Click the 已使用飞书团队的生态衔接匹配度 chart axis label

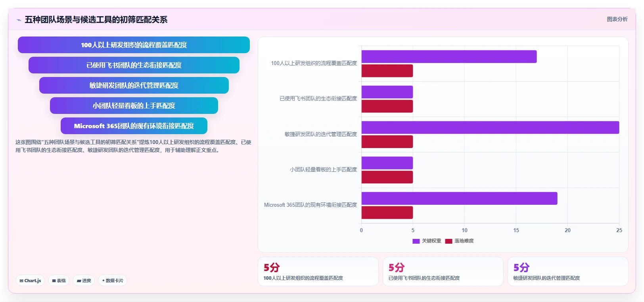pos(318,98)
